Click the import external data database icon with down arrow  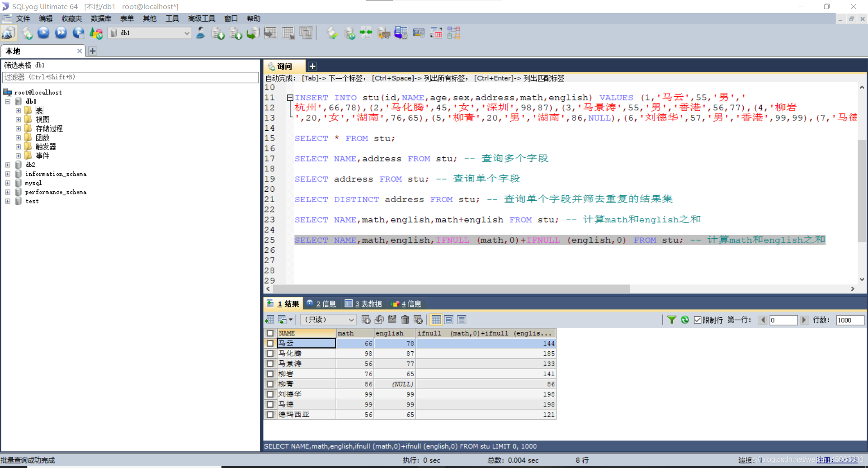click(218, 33)
